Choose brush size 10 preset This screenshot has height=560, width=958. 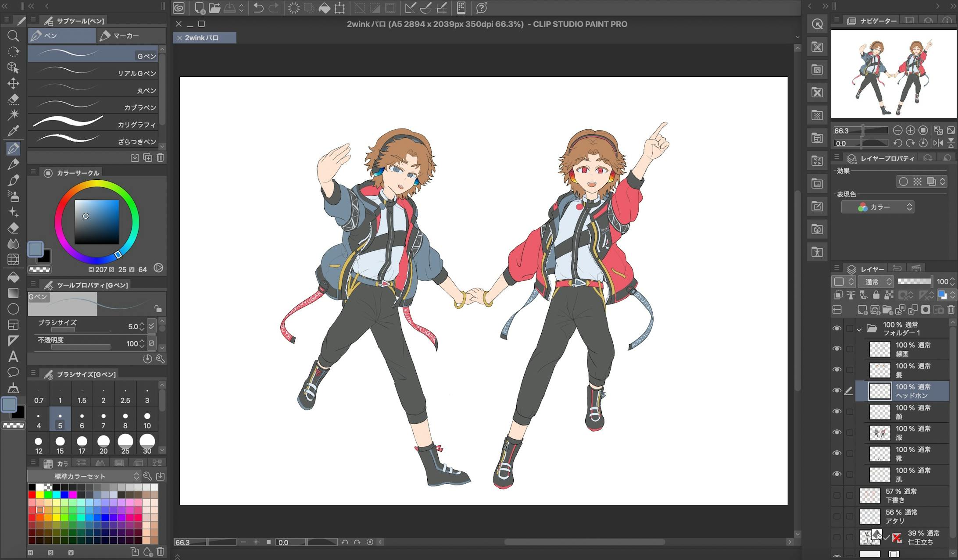tap(147, 420)
